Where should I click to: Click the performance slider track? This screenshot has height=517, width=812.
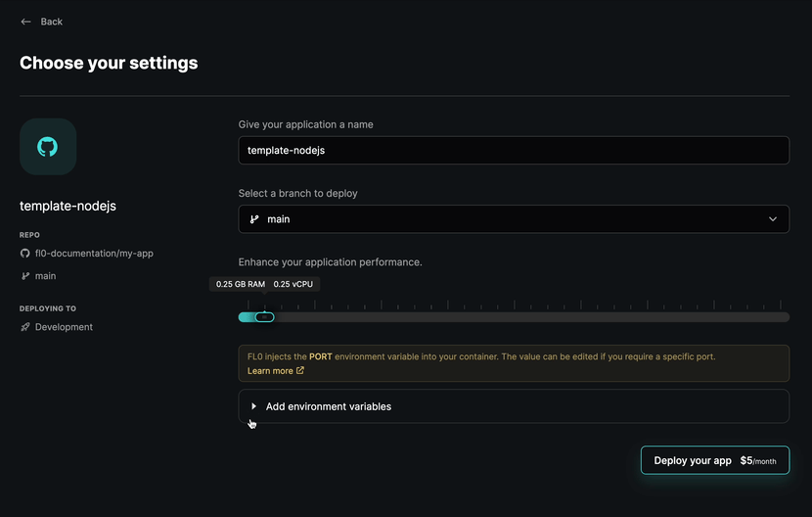tap(514, 317)
